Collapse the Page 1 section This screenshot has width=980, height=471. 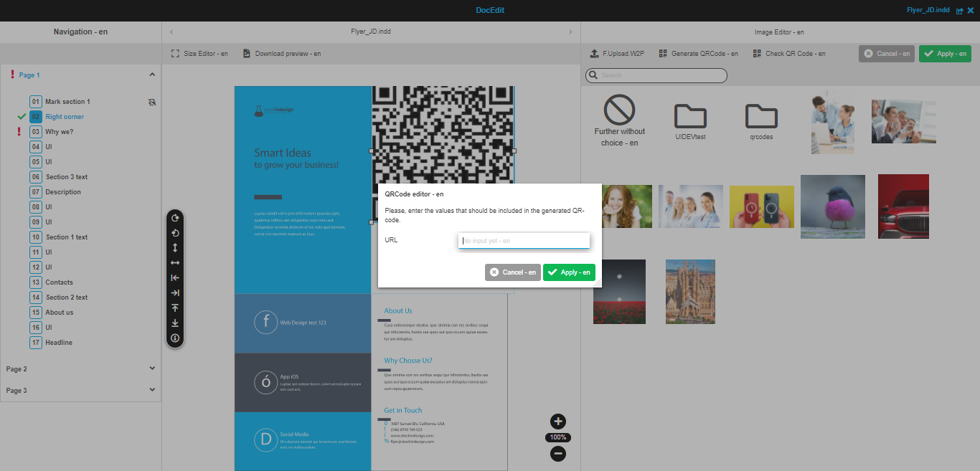click(152, 74)
